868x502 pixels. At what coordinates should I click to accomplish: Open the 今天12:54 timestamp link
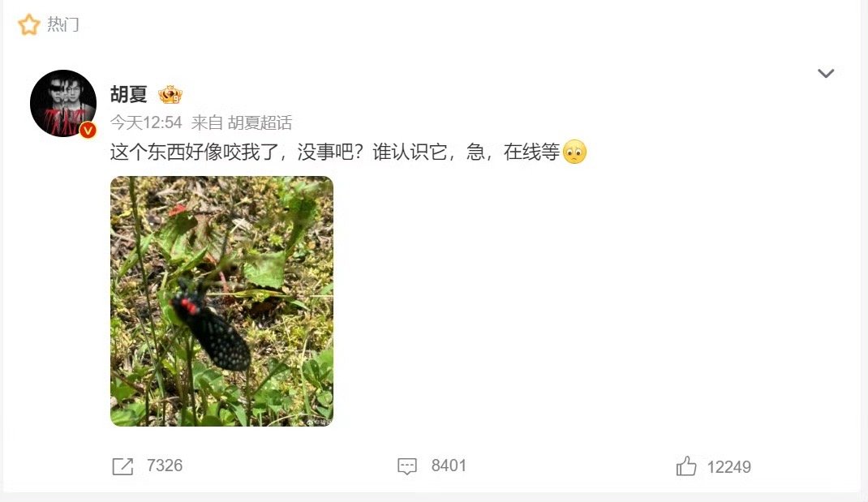[x=146, y=122]
